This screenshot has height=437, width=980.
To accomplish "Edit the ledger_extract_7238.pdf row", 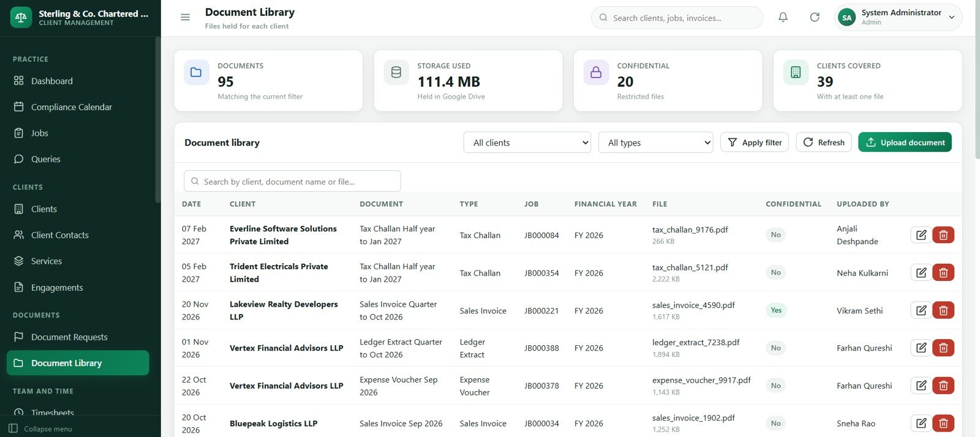I will click(921, 348).
